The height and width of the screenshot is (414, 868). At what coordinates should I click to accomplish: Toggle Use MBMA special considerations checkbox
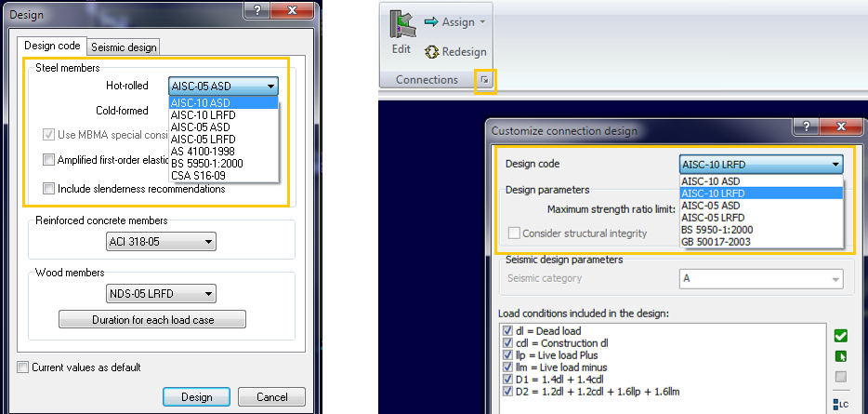(x=48, y=135)
